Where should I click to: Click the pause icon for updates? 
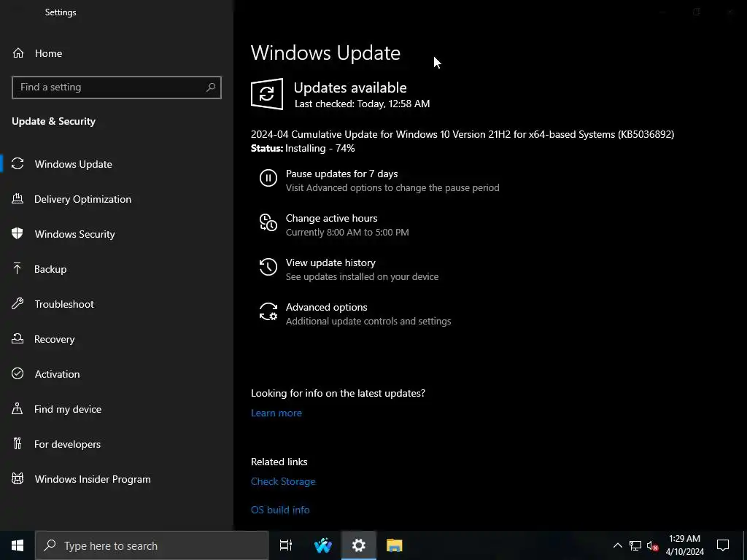click(268, 178)
